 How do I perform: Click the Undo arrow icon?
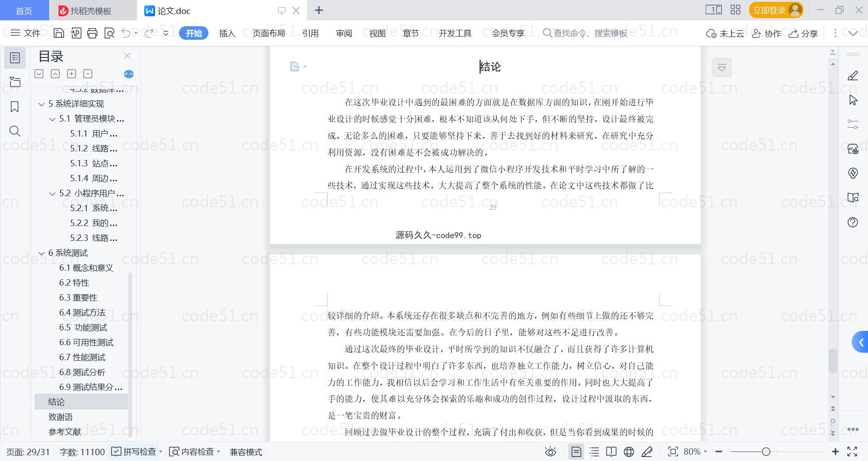point(126,33)
